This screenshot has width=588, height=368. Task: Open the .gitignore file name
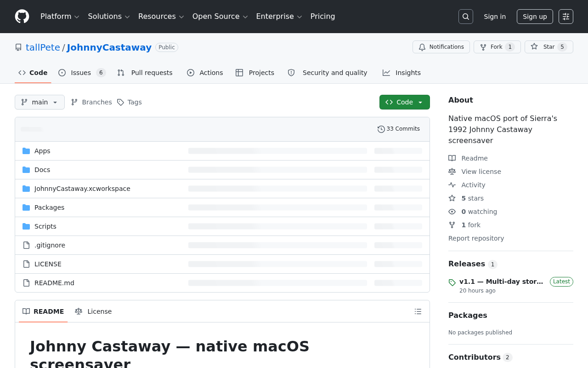pos(50,245)
